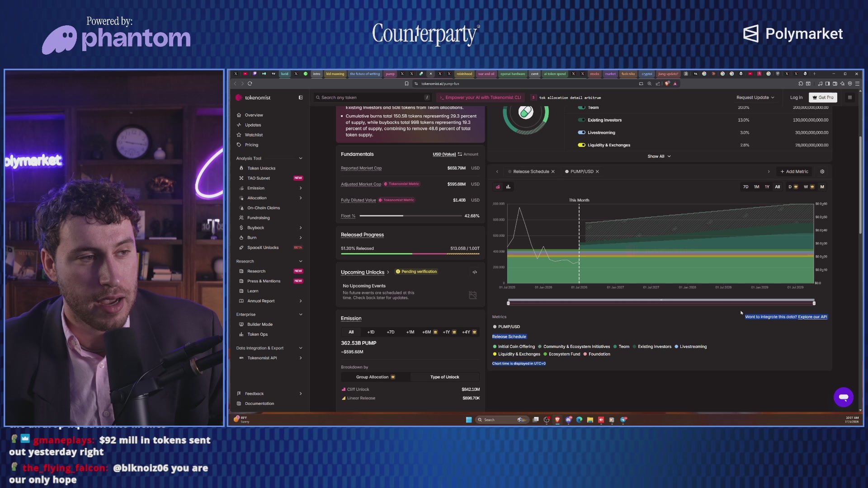Expand the Emission sidebar submenu
Screen dimensions: 868x488
click(301, 188)
